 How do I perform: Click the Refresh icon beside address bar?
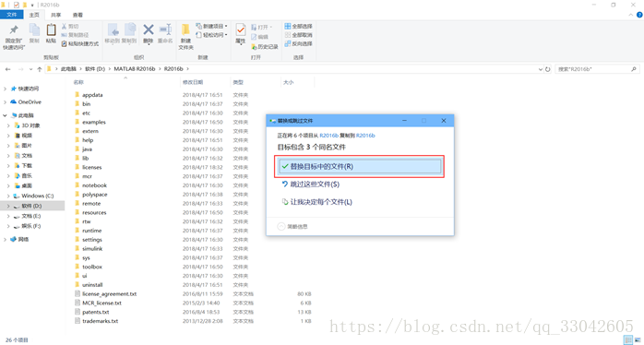coord(548,69)
